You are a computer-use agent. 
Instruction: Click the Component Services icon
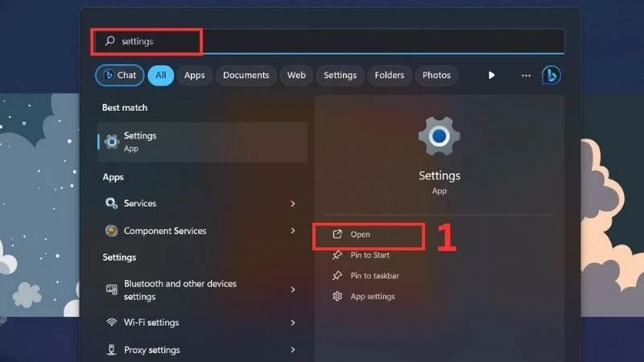[x=111, y=231]
